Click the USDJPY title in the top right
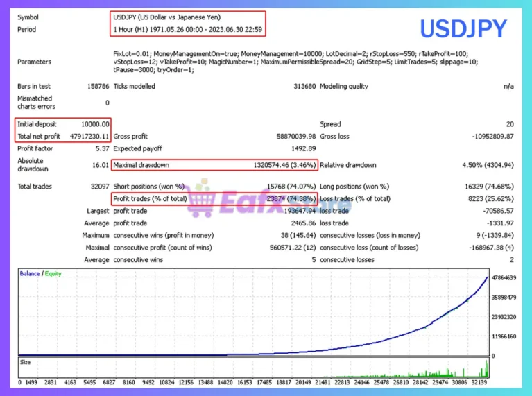This screenshot has width=532, height=396. (463, 29)
